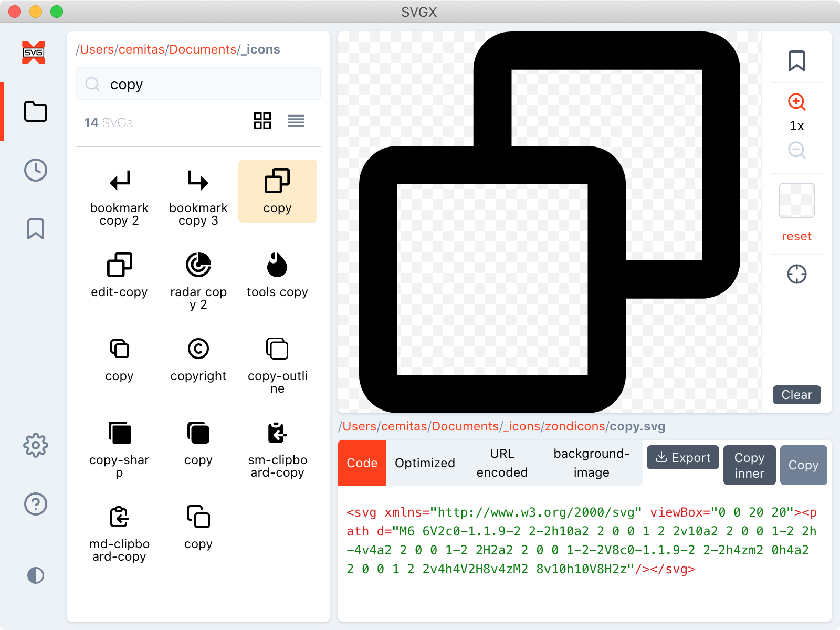Select the copy icon beside copy-sharp

[x=198, y=443]
